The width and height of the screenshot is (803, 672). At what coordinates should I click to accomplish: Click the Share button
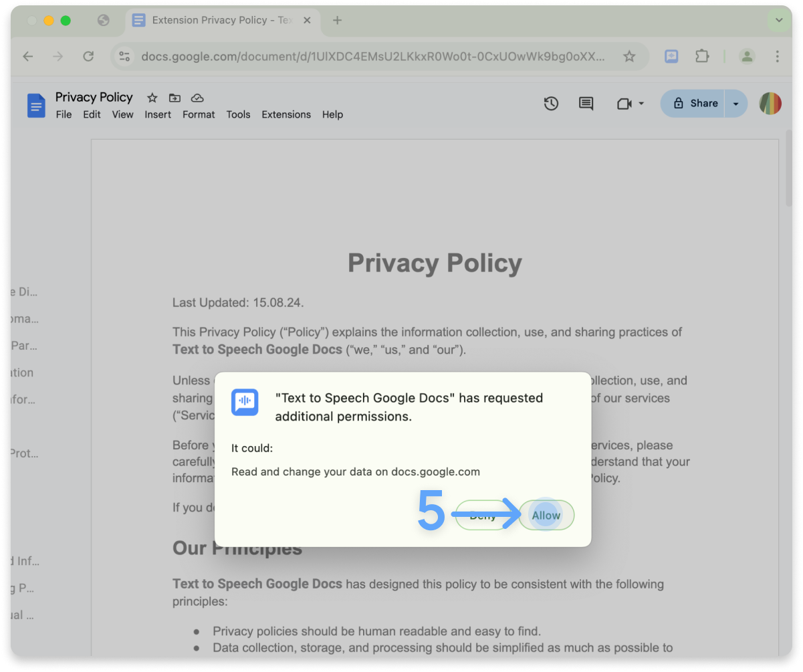click(693, 104)
